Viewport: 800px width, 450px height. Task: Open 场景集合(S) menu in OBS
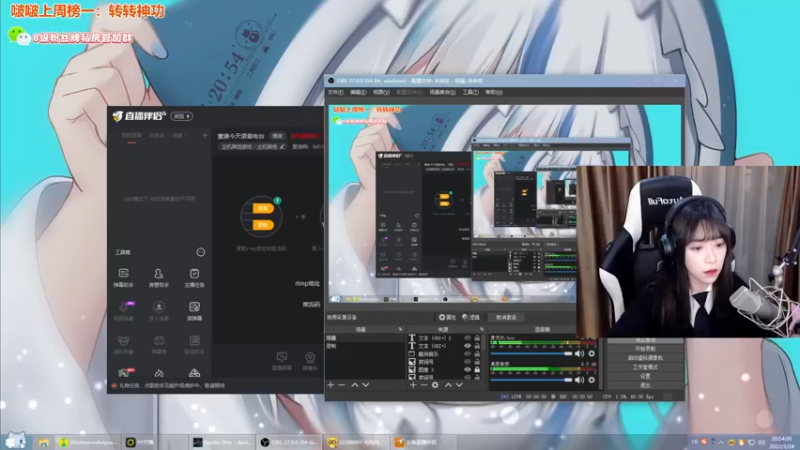[442, 92]
